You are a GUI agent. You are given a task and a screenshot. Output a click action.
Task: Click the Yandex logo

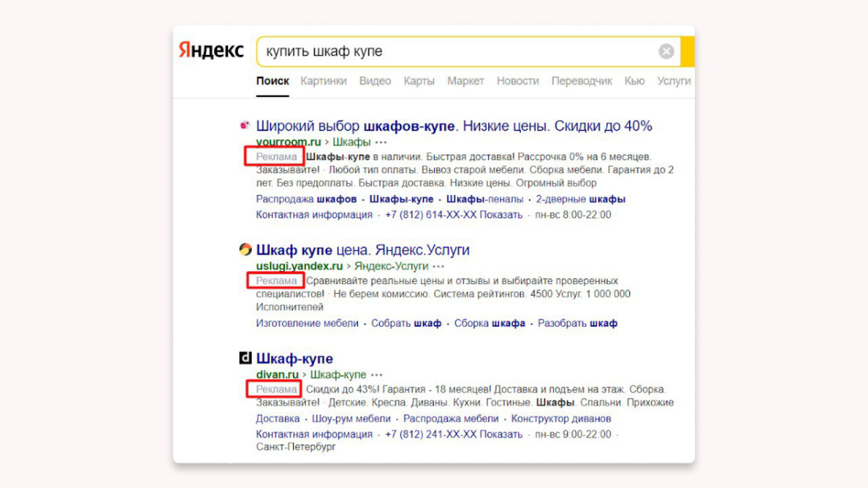pos(211,51)
